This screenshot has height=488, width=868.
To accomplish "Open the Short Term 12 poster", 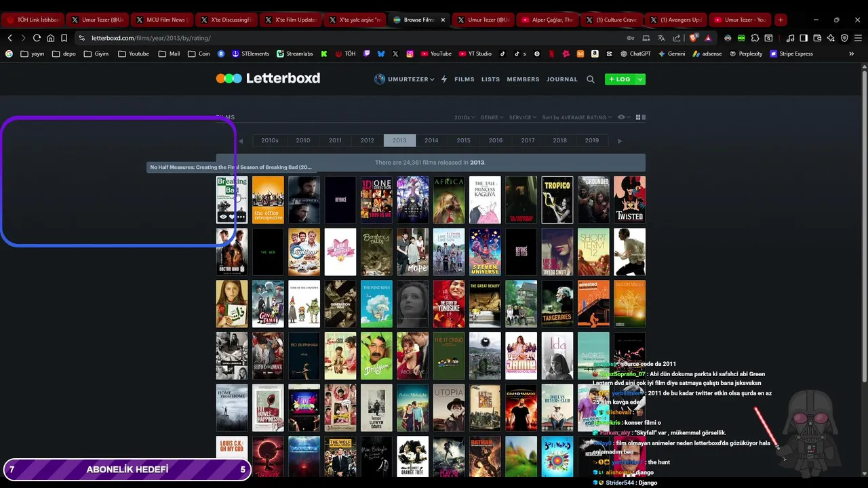I will 593,251.
